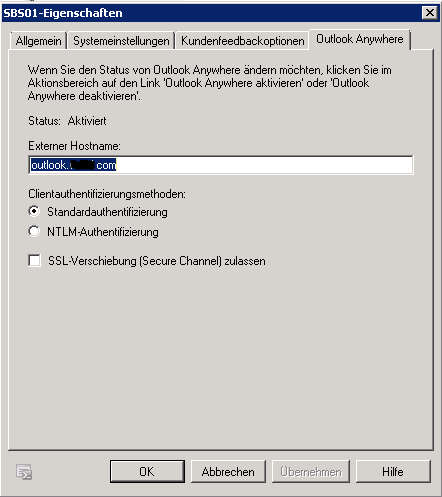The height and width of the screenshot is (497, 442).
Task: Open the Systemeinstellungen tab
Action: (x=121, y=41)
